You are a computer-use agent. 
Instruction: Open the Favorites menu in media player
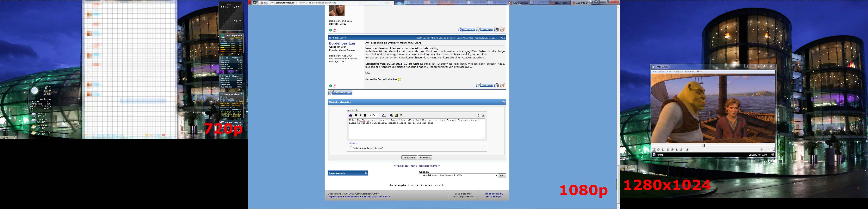690,72
